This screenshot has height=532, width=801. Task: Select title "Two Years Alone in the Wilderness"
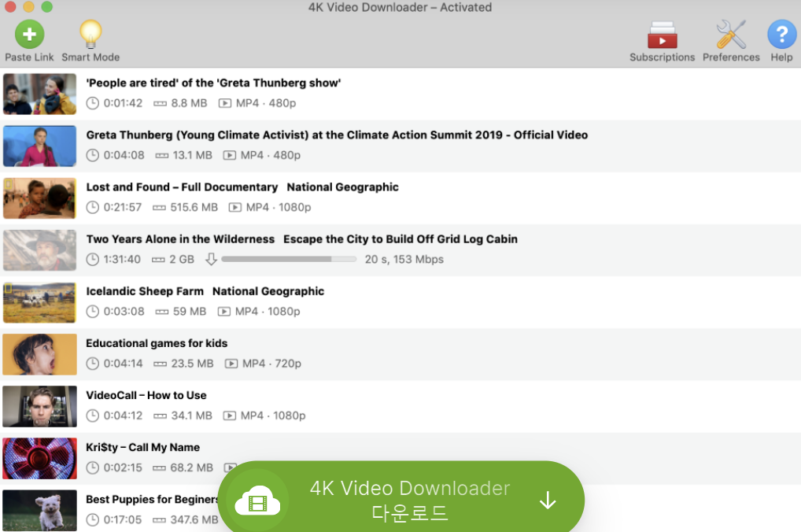180,239
